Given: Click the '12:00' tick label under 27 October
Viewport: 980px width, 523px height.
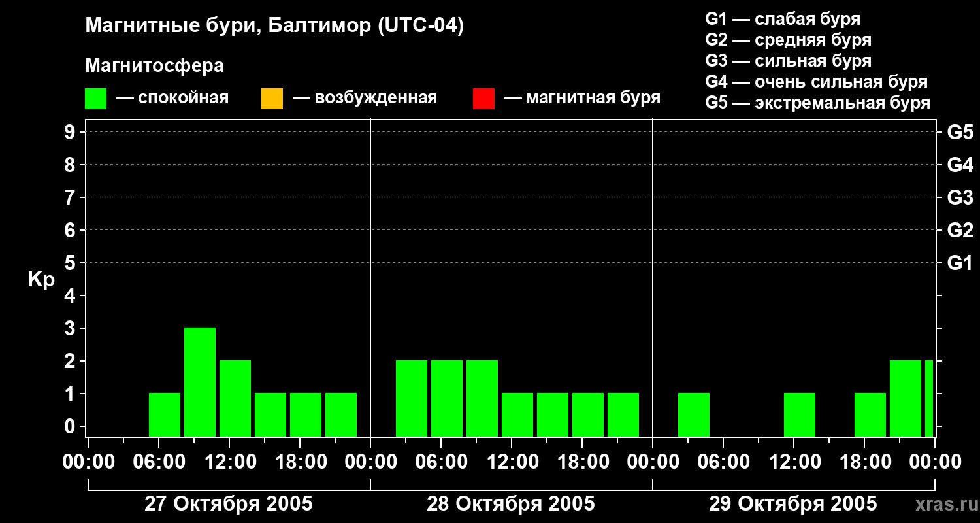Looking at the screenshot, I should pyautogui.click(x=229, y=462).
